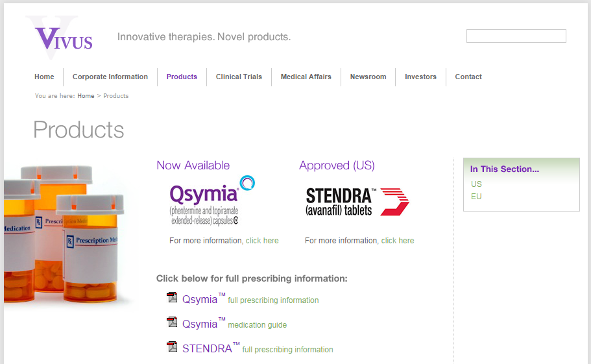Viewport: 591px width, 364px height.
Task: Open Clinical Trials section
Action: coord(239,77)
